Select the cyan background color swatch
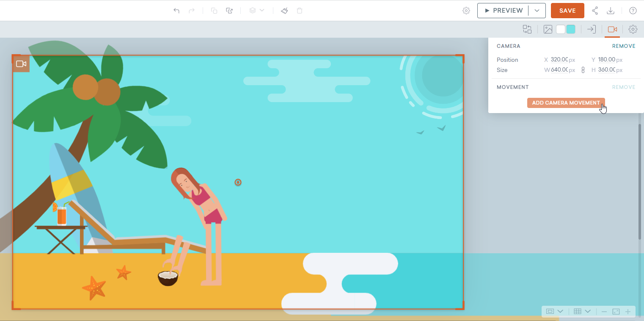The image size is (644, 321). pyautogui.click(x=571, y=29)
